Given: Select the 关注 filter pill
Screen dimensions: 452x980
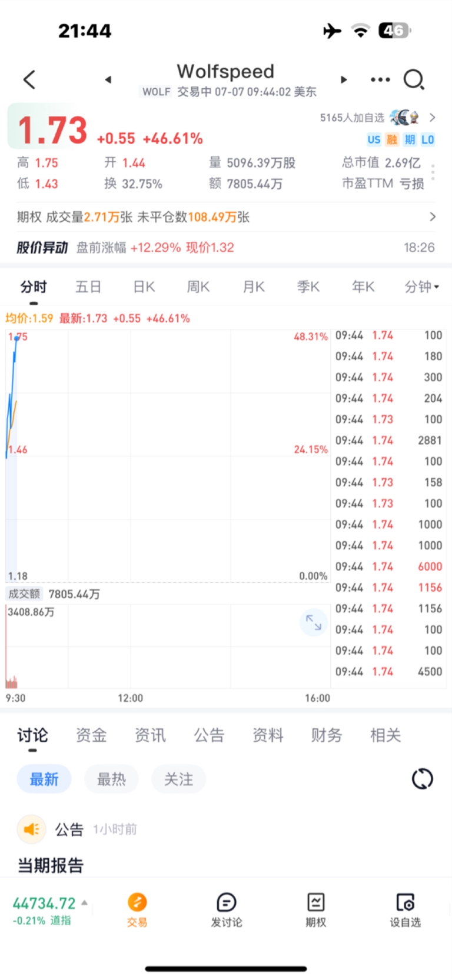Looking at the screenshot, I should coord(178,779).
